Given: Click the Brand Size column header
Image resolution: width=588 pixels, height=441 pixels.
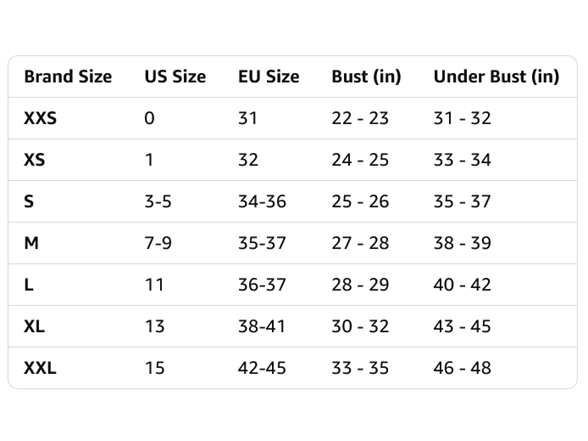Looking at the screenshot, I should point(68,76).
